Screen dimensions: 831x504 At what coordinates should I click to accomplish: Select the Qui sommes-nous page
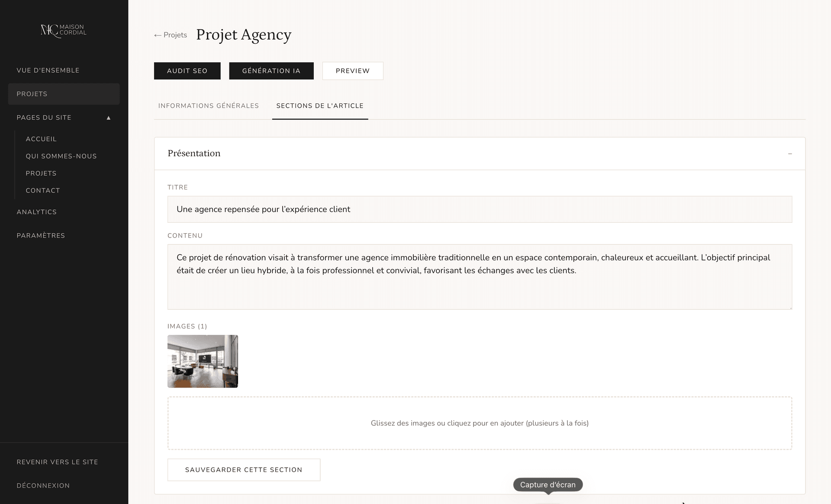coord(61,156)
